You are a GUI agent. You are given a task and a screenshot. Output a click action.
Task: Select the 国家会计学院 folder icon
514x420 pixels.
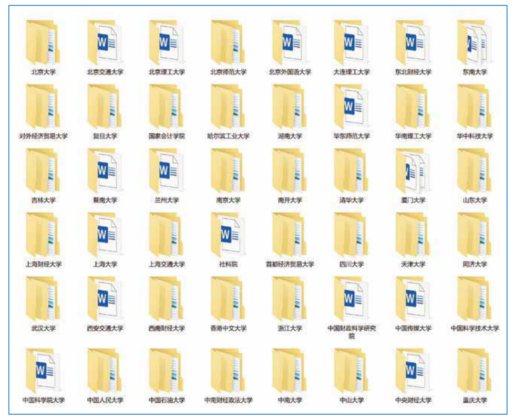[x=166, y=107]
